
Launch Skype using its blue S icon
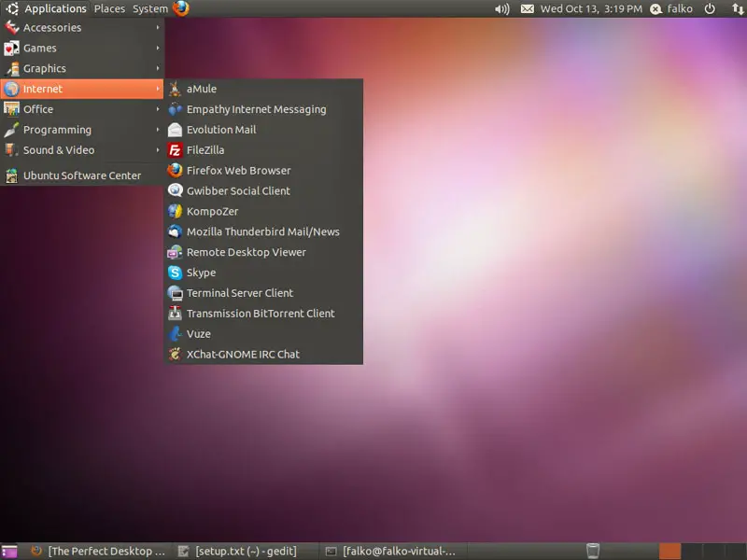pos(175,273)
